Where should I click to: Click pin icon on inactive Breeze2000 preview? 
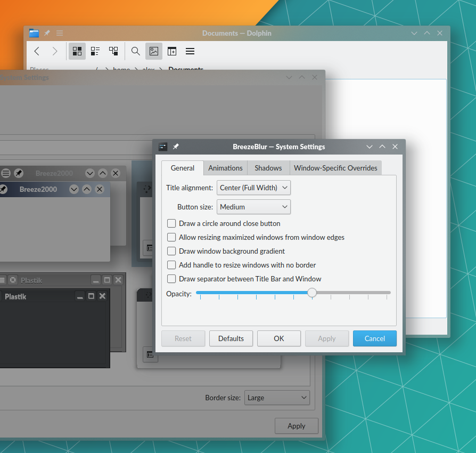coord(19,173)
